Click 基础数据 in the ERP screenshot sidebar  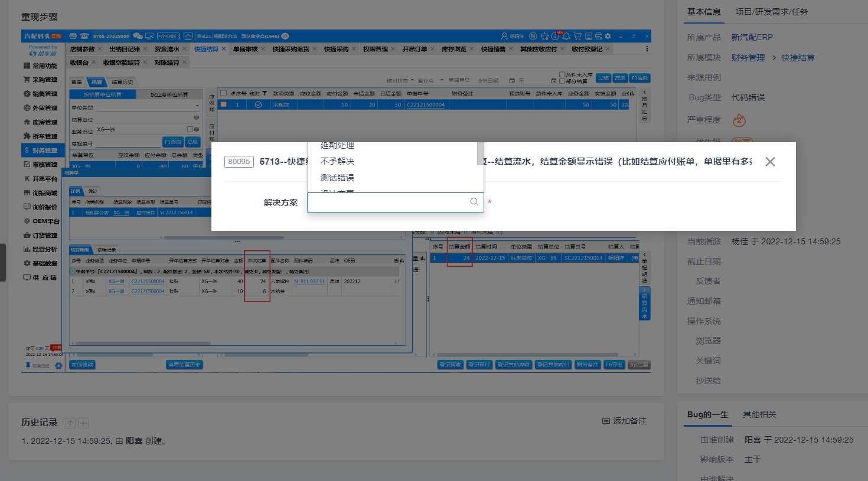41,264
